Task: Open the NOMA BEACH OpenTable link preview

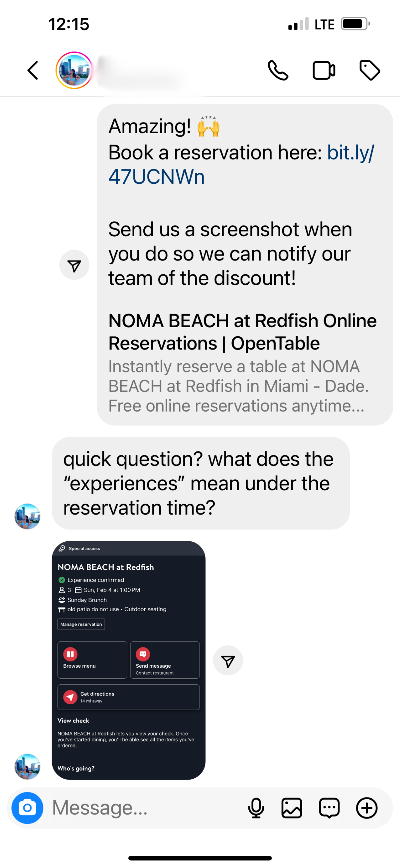Action: tap(242, 362)
